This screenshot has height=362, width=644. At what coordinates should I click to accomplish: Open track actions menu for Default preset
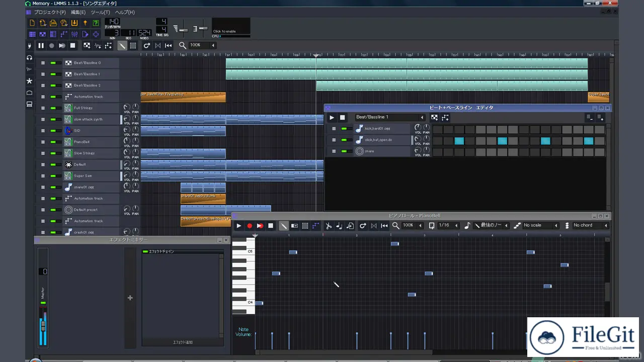(43, 210)
